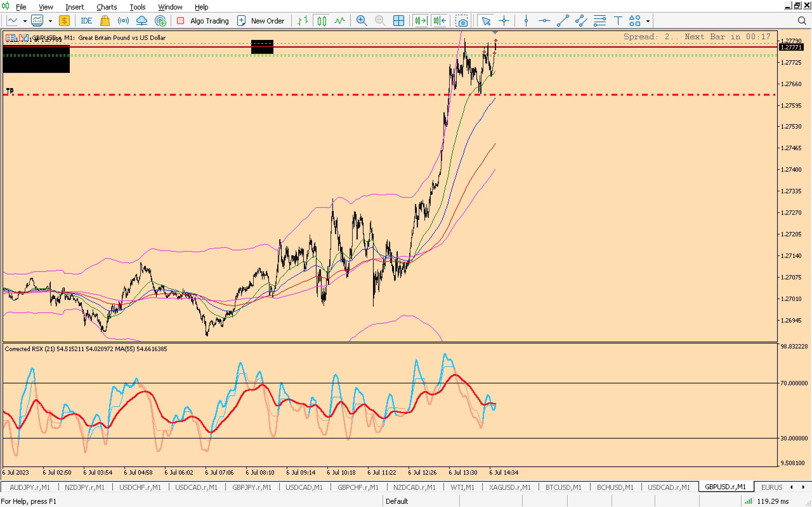This screenshot has height=507, width=812.
Task: Click the Market shopping bag icon
Action: (x=105, y=21)
